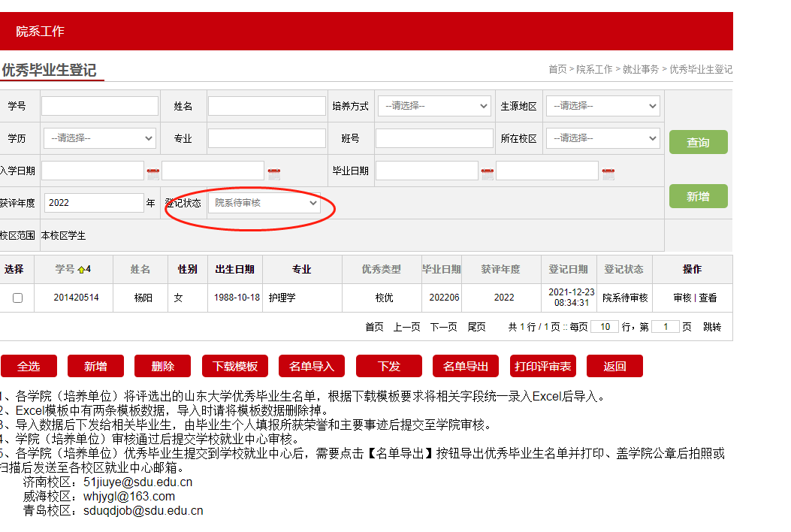Select the 所在校区 dropdown

(602, 138)
